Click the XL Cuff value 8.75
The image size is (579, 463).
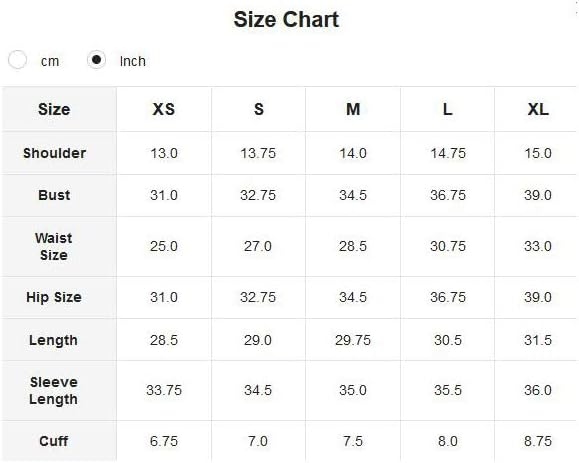[x=538, y=441]
